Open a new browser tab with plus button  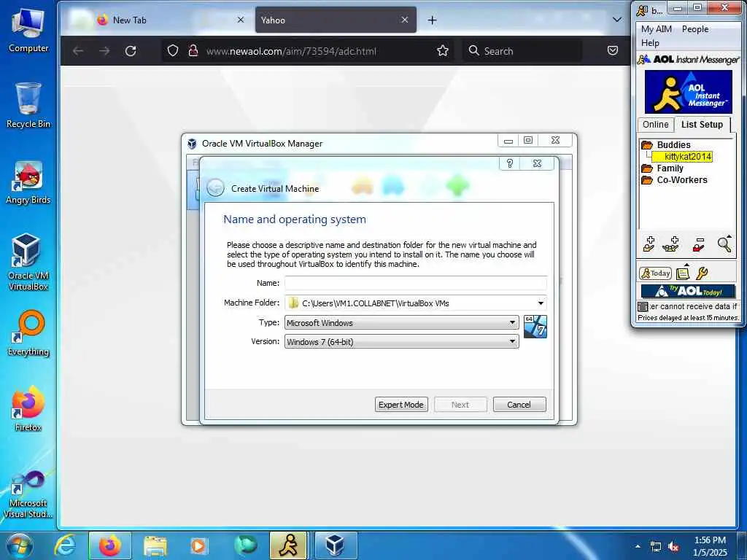[x=432, y=20]
